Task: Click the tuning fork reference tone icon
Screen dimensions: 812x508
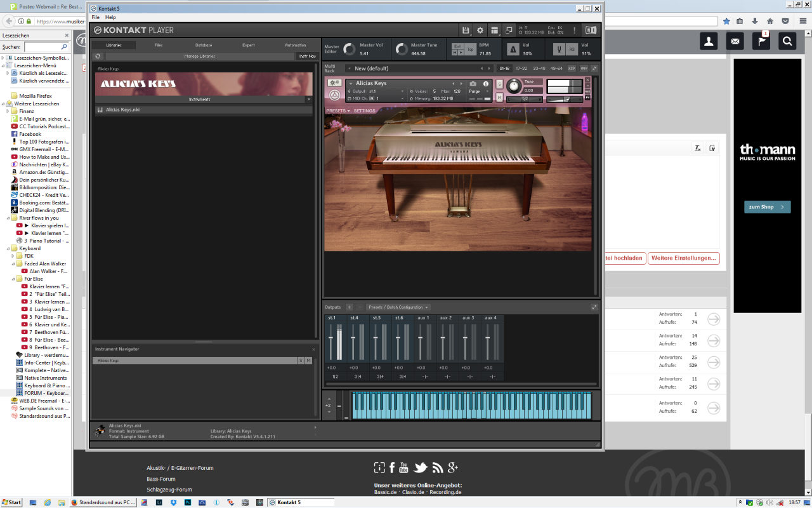Action: (x=558, y=49)
